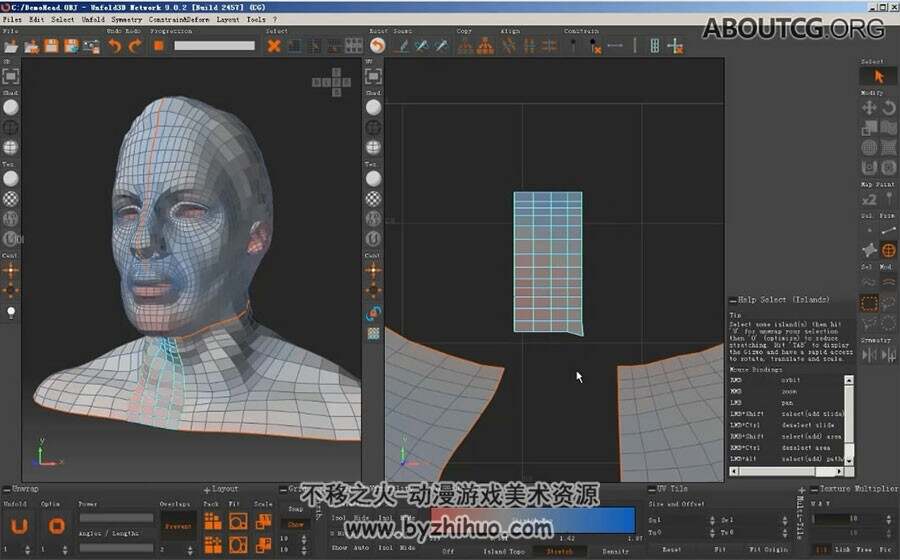Click the Fit Origin button

coord(769,550)
